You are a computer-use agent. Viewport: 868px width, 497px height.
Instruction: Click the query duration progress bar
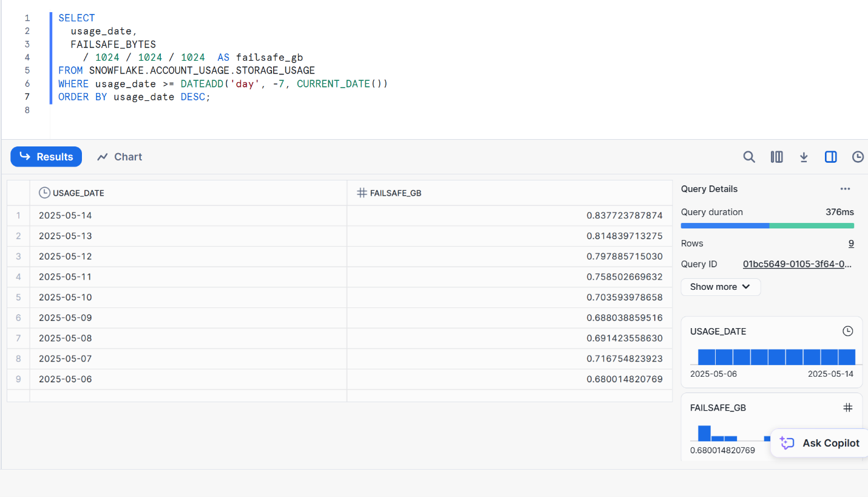coord(767,225)
